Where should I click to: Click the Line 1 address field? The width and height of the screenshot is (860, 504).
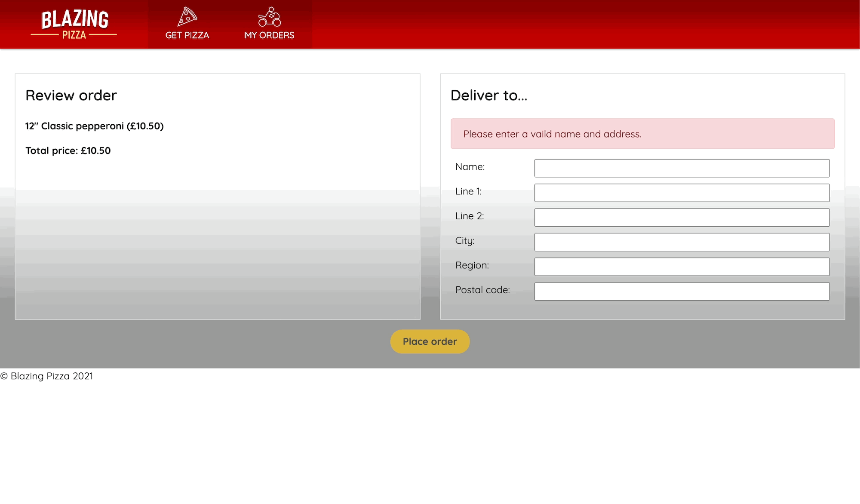click(x=682, y=193)
